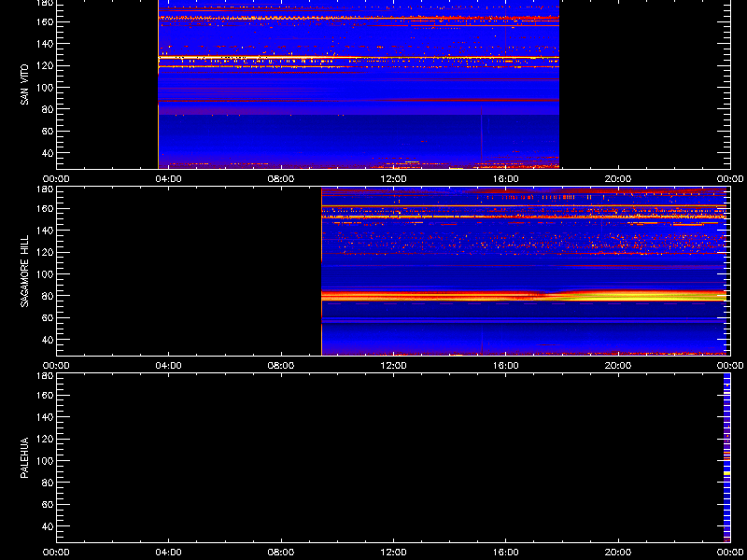Click the 140 frequency label on San Vito axis
The height and width of the screenshot is (560, 747).
coord(45,44)
